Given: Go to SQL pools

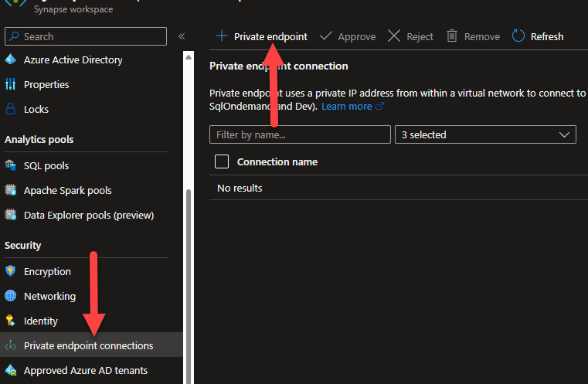Looking at the screenshot, I should [46, 165].
